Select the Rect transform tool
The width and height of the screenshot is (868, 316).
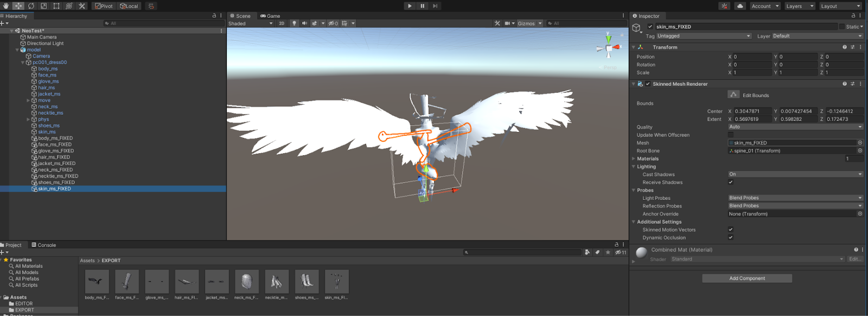tap(56, 6)
